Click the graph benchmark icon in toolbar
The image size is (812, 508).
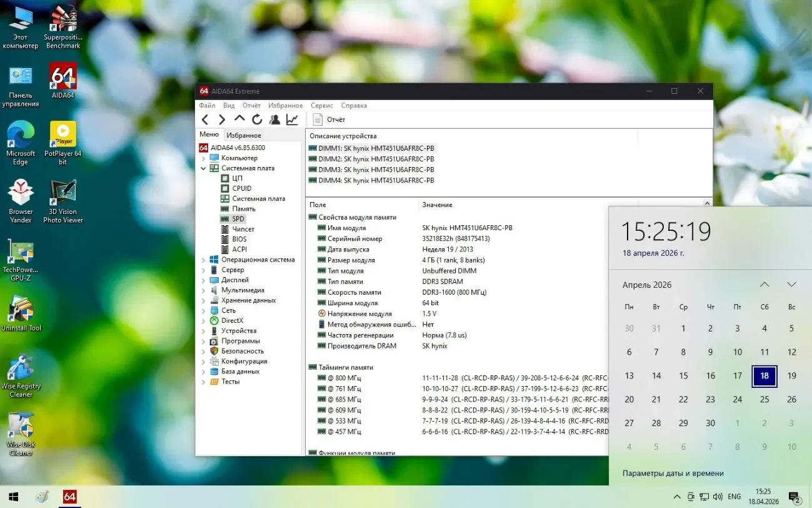(x=292, y=119)
